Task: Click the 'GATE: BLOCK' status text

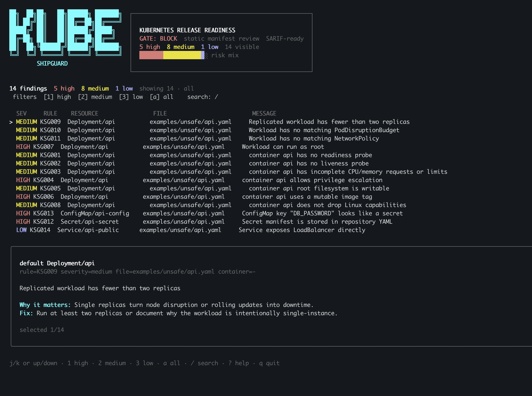Action: [158, 39]
